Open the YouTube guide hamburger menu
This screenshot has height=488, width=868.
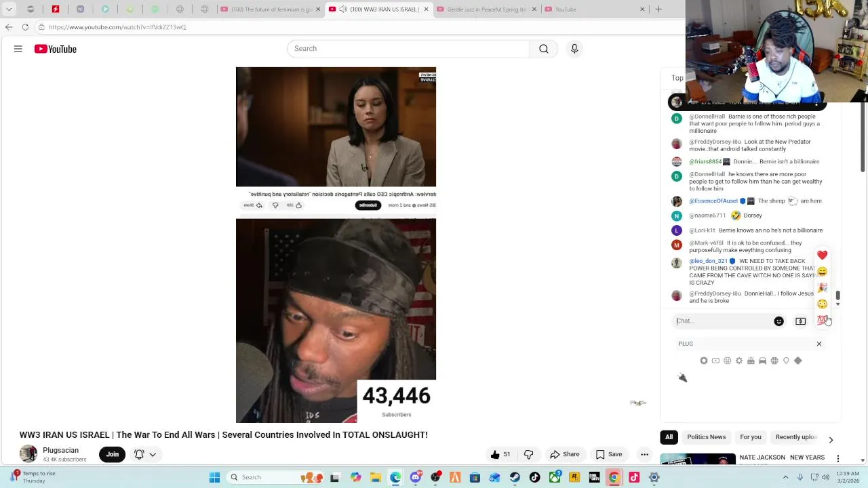coord(18,49)
